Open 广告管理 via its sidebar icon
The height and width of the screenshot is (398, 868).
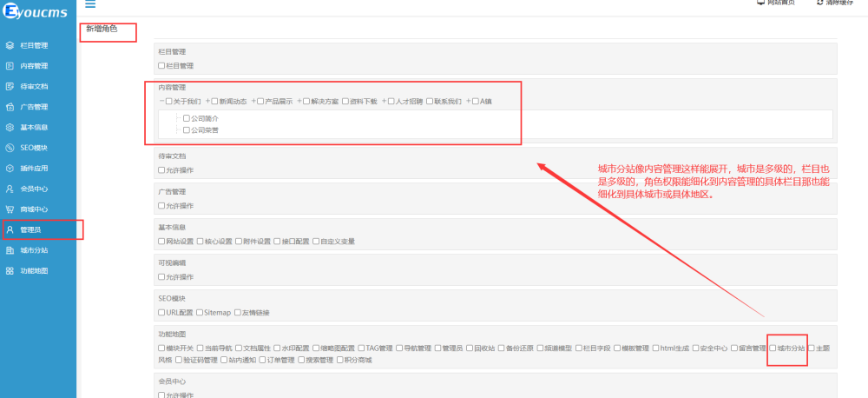click(x=10, y=107)
